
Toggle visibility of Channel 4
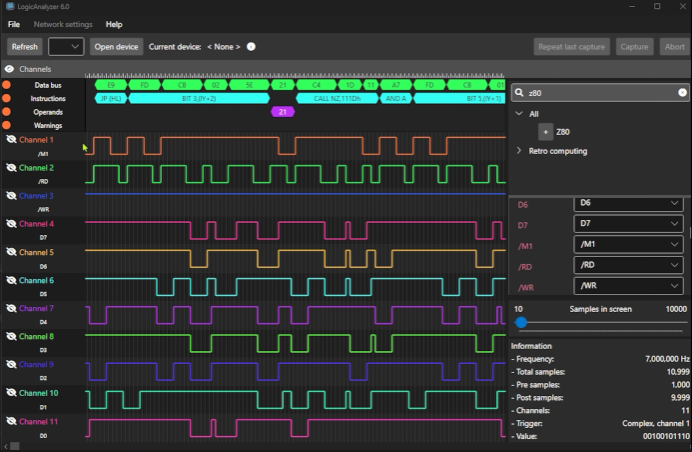point(11,224)
